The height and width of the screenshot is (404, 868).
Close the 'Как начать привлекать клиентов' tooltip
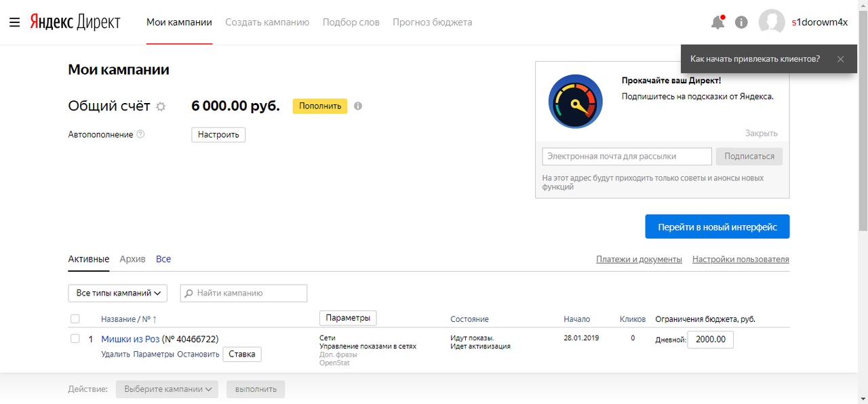click(x=840, y=59)
